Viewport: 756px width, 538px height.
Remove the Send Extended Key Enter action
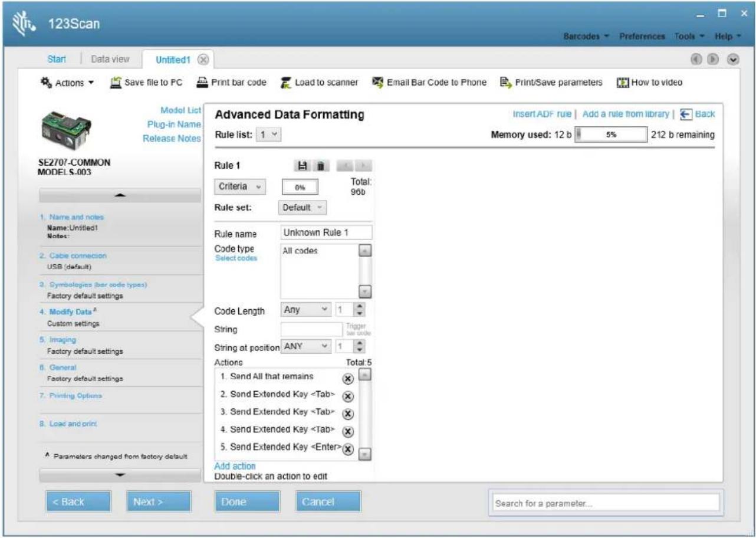coord(347,450)
